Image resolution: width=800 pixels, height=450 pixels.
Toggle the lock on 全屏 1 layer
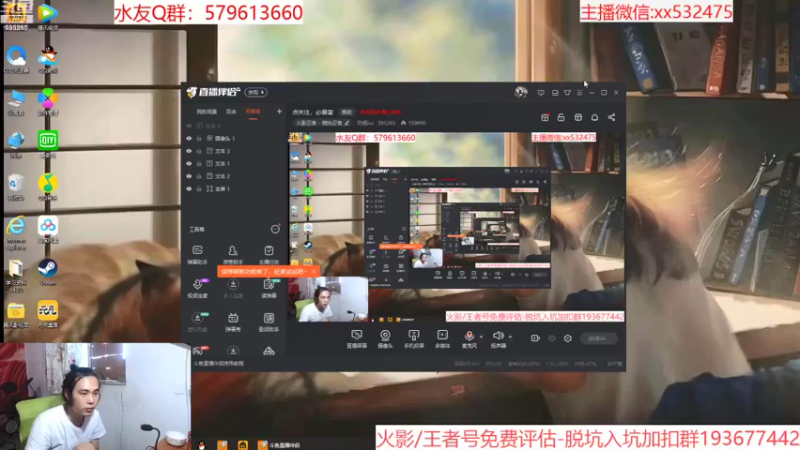199,189
